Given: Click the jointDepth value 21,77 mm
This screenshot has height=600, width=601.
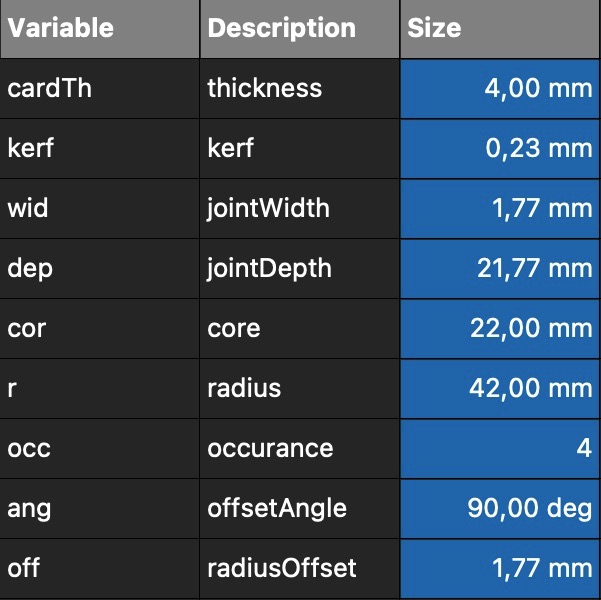Looking at the screenshot, I should point(500,268).
